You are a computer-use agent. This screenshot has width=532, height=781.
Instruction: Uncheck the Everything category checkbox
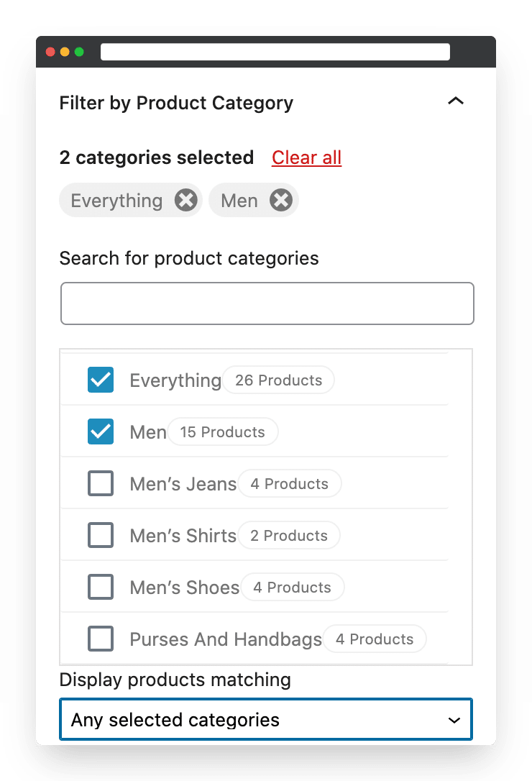(x=101, y=380)
